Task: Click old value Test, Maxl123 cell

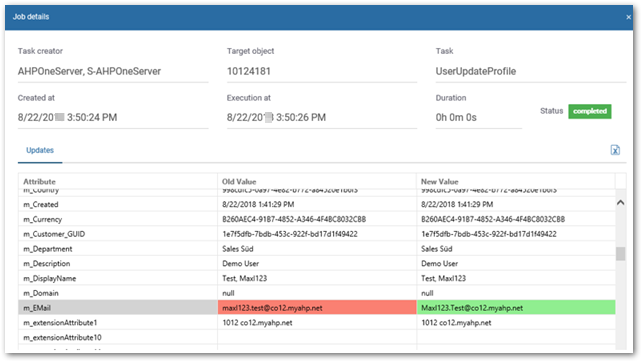Action: pyautogui.click(x=317, y=278)
